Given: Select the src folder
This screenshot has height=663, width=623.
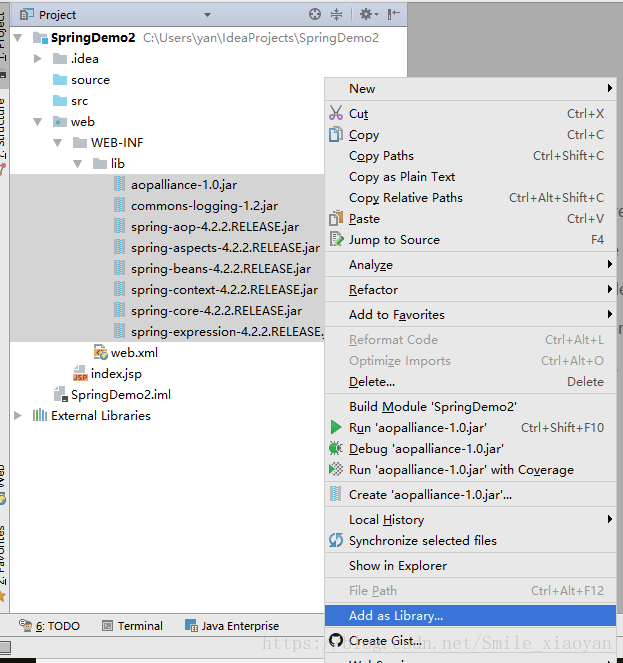Looking at the screenshot, I should pyautogui.click(x=70, y=101).
